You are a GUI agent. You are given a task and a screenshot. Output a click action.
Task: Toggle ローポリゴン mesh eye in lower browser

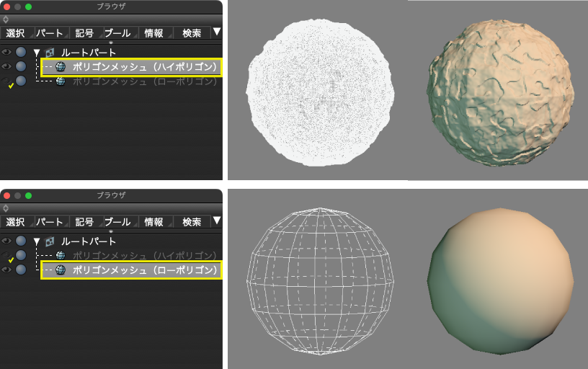coord(6,270)
